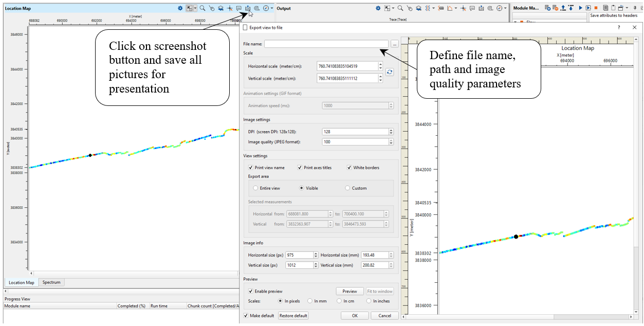Run the flow with blue play button

(580, 8)
